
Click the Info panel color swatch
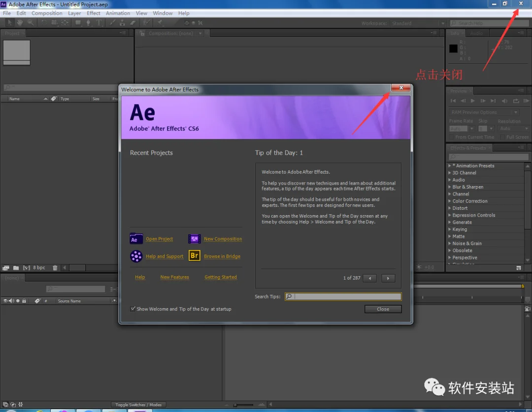[453, 49]
